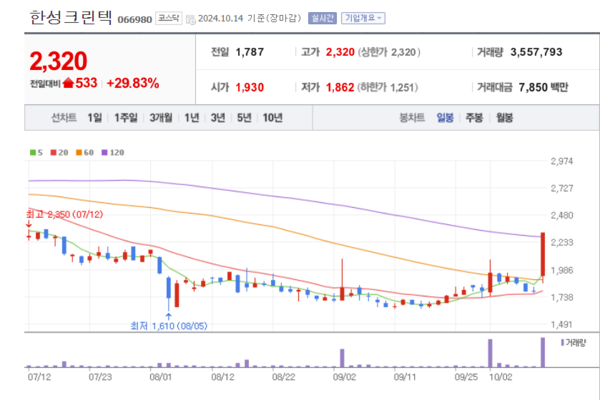Click the 저가 value 1,862
This screenshot has width=600, height=400.
click(x=340, y=87)
